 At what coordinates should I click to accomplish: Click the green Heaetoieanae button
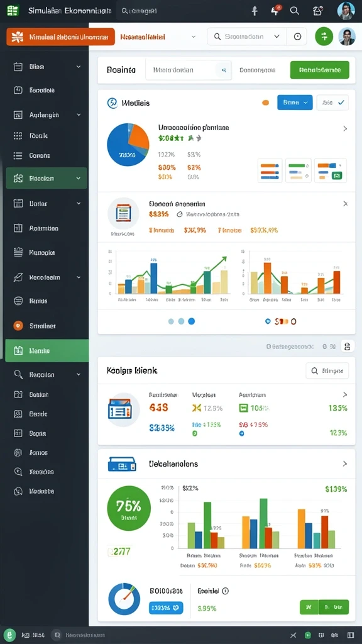click(x=320, y=70)
